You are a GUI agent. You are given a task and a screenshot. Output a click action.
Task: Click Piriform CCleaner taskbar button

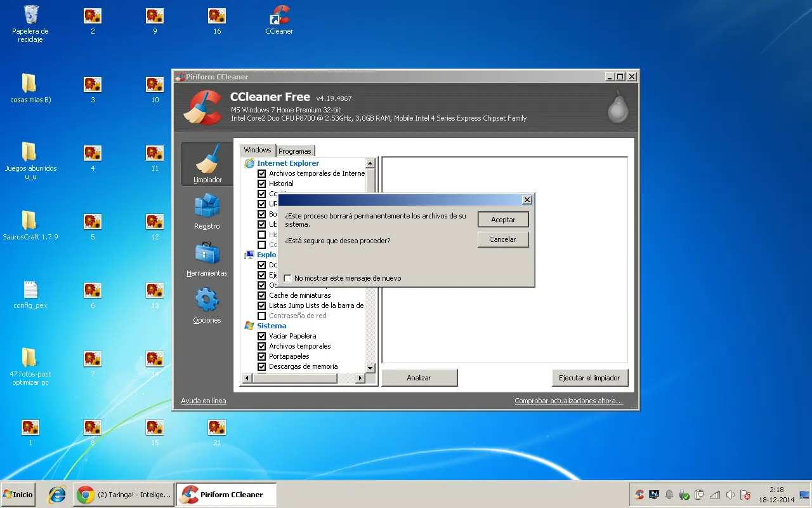pos(226,495)
